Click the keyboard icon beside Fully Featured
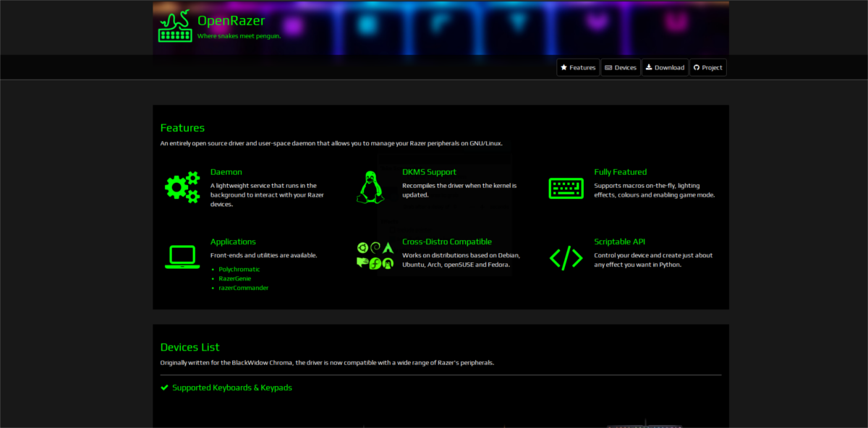868x428 pixels. click(566, 188)
